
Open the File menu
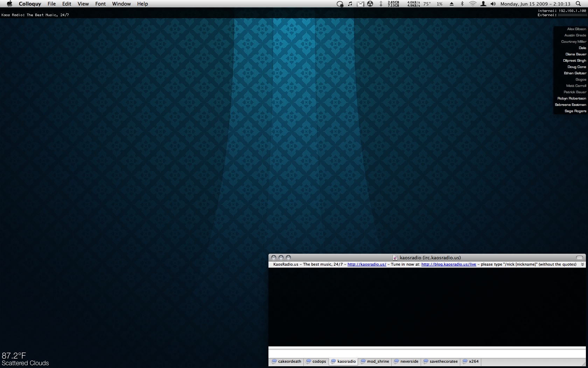[51, 4]
